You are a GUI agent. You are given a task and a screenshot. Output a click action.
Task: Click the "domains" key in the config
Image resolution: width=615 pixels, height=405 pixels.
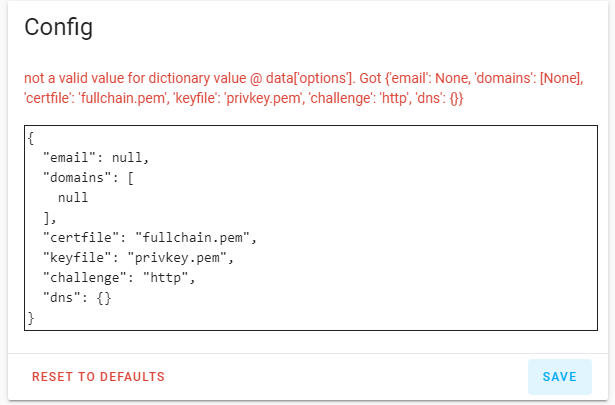78,178
